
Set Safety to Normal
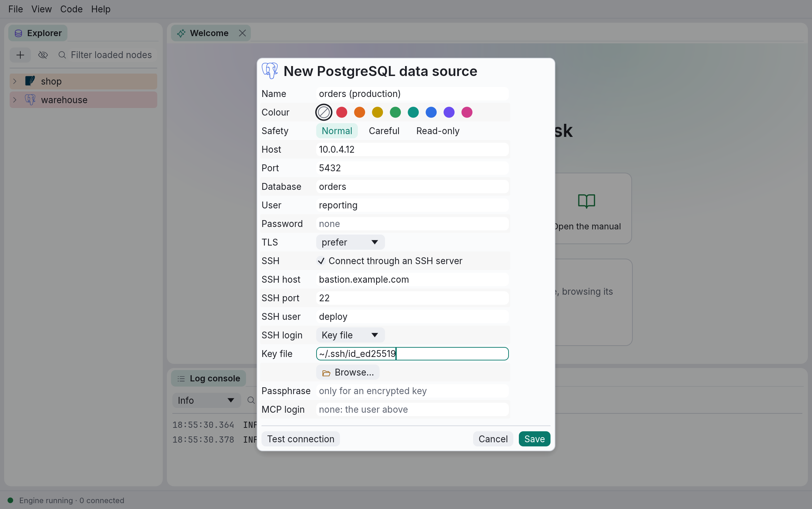(337, 131)
